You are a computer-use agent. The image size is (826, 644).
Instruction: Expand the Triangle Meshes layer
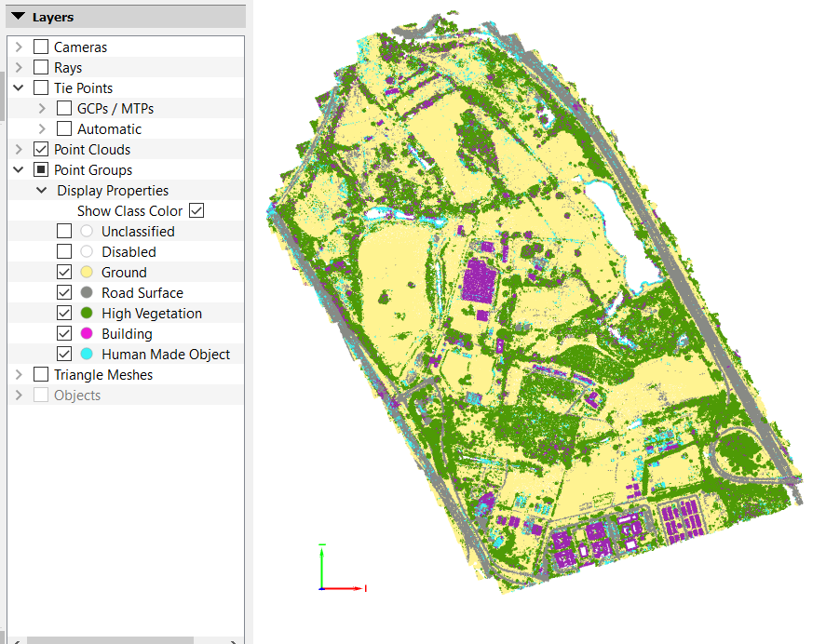click(x=19, y=375)
